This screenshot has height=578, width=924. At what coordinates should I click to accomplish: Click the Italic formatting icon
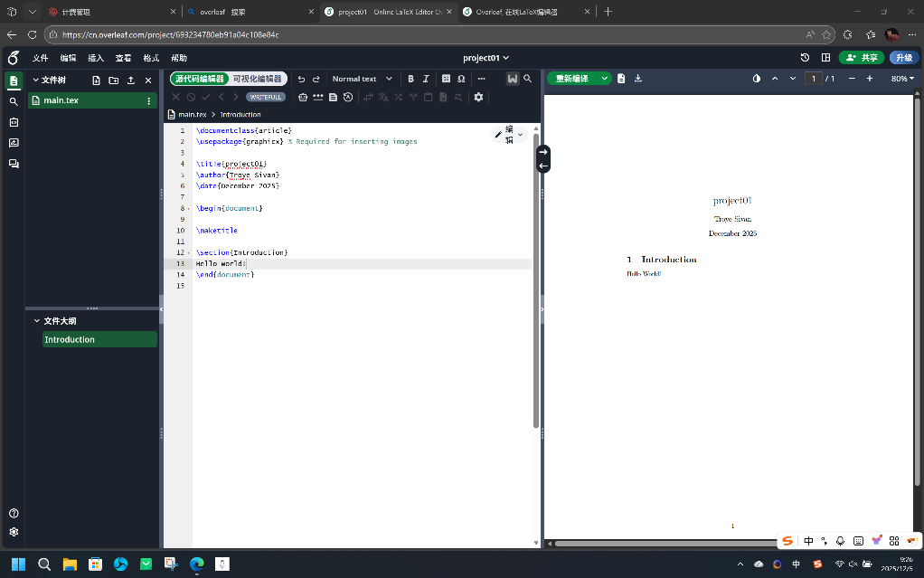click(x=426, y=79)
